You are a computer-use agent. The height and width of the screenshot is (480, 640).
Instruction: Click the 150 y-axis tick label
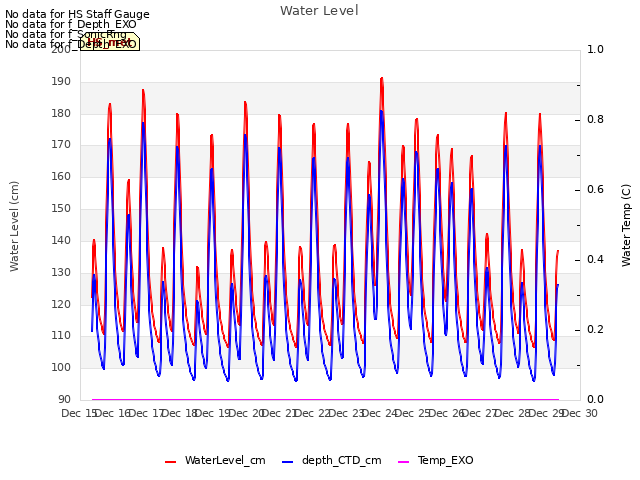pos(61,209)
